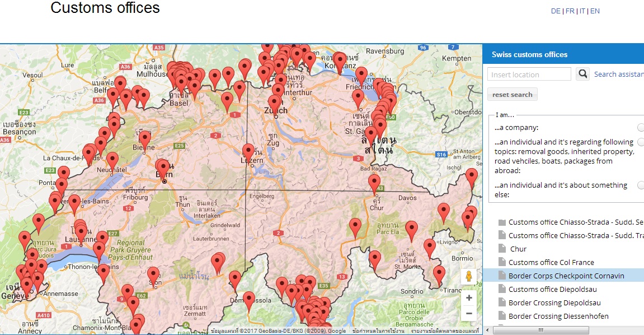This screenshot has height=335, width=644.
Task: Click the map pin near Tirano
Action: pyautogui.click(x=439, y=276)
